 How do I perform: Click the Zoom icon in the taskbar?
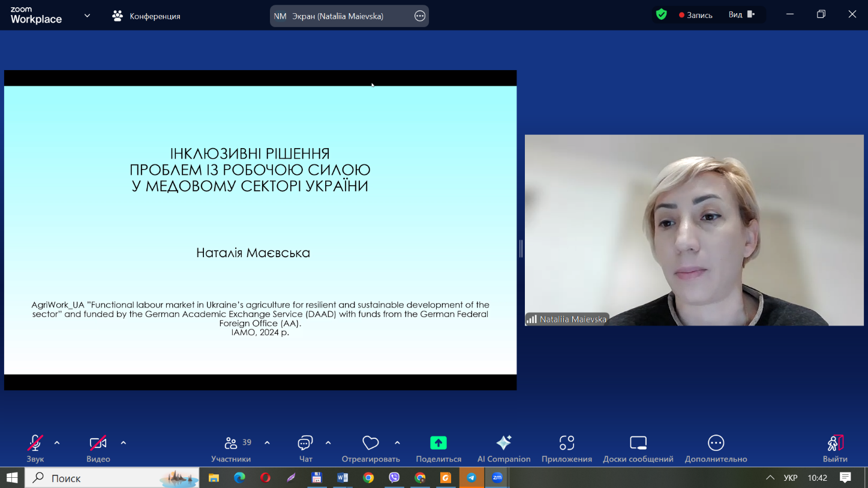[497, 478]
